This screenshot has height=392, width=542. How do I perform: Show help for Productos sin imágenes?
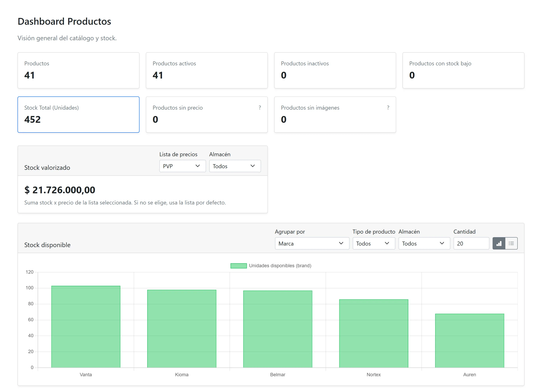388,108
